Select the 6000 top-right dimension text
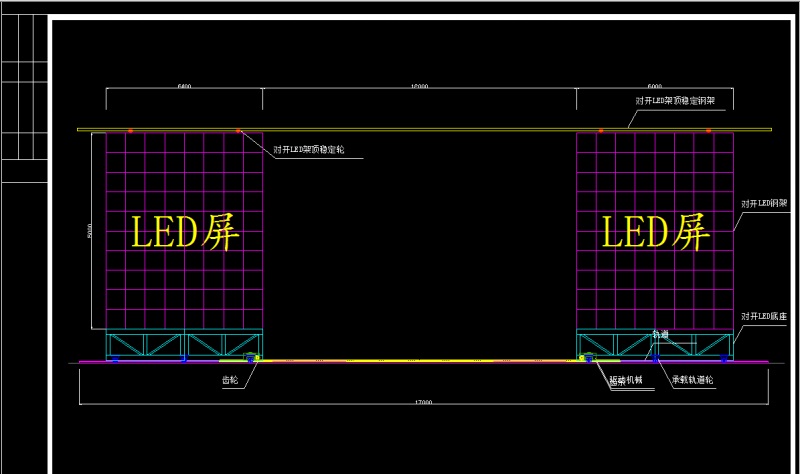Viewport: 800px width, 474px height. 655,87
